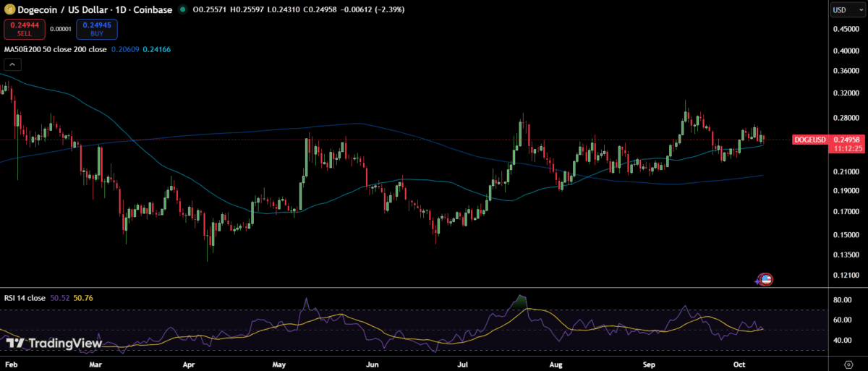
Task: Open the US flag economic event marker
Action: 766,279
